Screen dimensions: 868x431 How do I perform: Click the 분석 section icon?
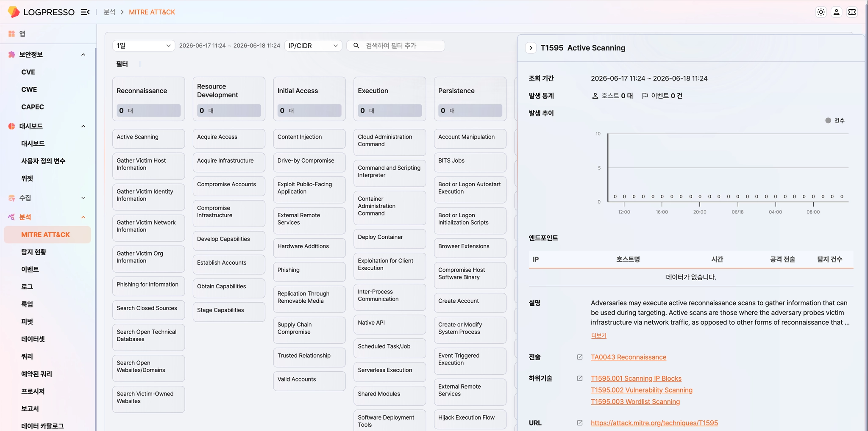pos(12,217)
